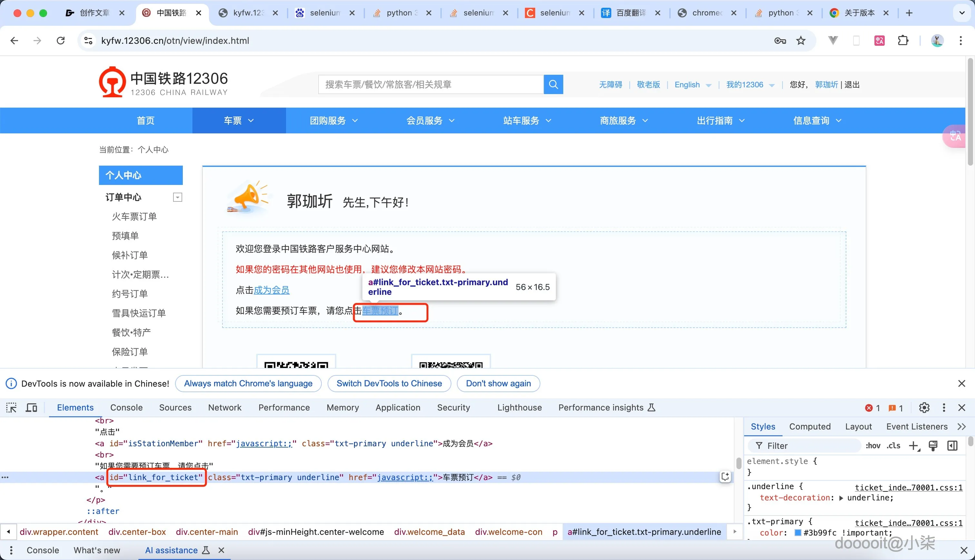Click Don't show again button

coord(498,383)
